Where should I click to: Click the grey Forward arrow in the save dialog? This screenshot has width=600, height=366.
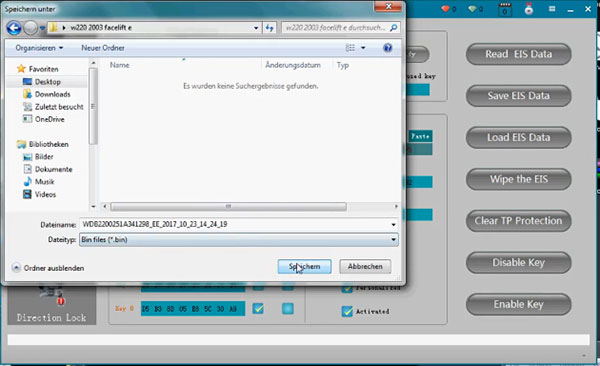click(31, 28)
